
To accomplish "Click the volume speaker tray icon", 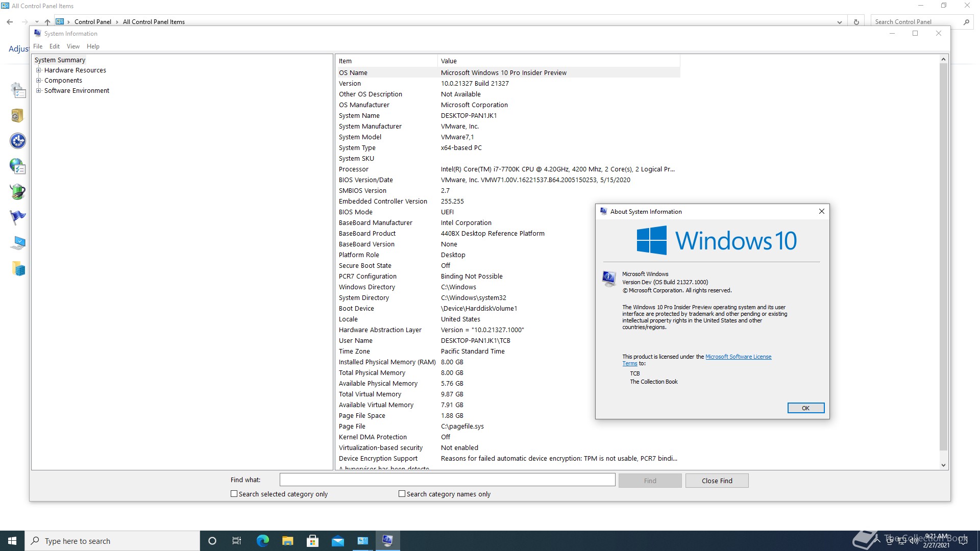I will (x=913, y=541).
